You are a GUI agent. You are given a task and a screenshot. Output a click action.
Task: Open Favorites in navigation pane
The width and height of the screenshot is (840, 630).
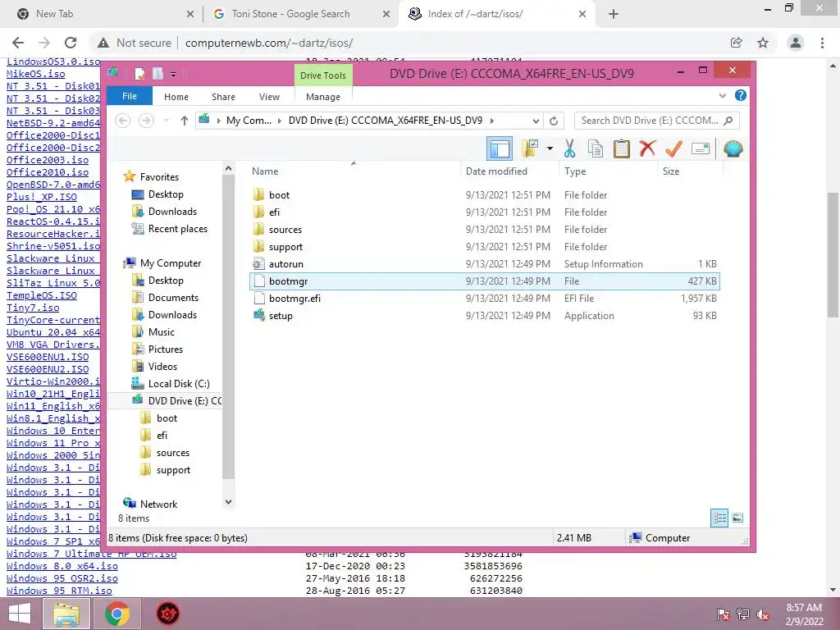(x=159, y=177)
